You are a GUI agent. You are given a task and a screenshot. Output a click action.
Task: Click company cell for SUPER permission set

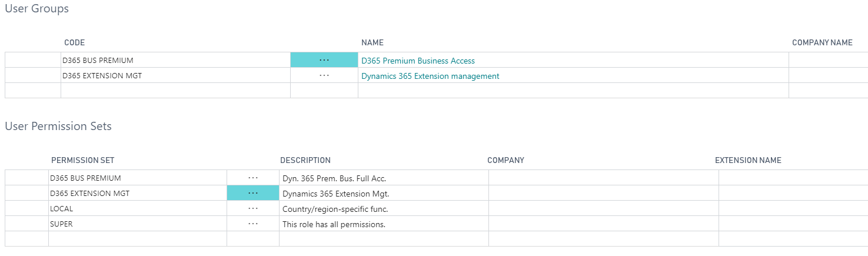[x=604, y=224]
